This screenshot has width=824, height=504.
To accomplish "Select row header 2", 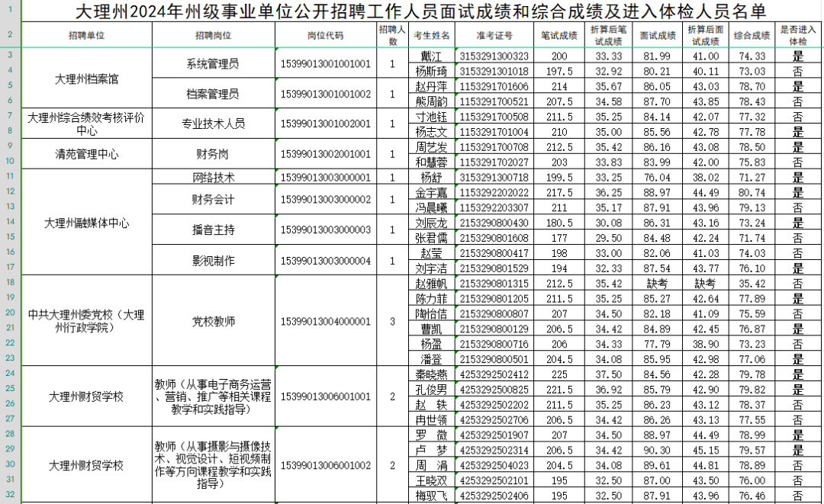I will (x=11, y=34).
